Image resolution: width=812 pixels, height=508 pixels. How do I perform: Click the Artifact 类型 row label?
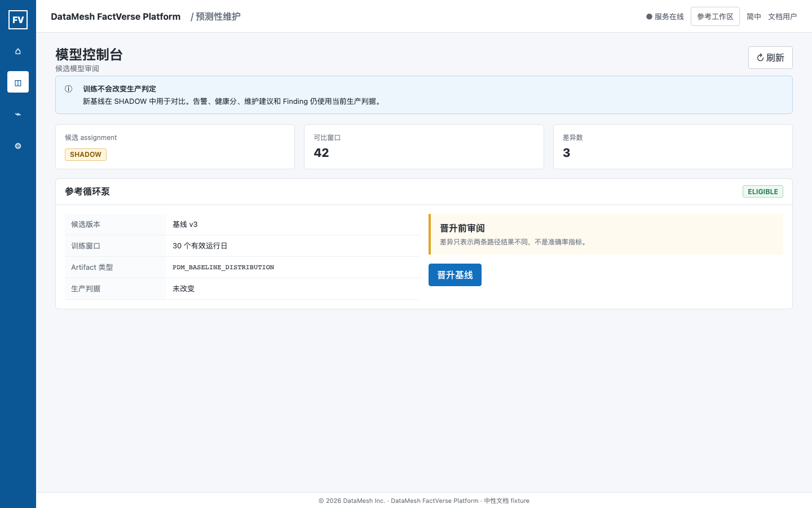92,268
